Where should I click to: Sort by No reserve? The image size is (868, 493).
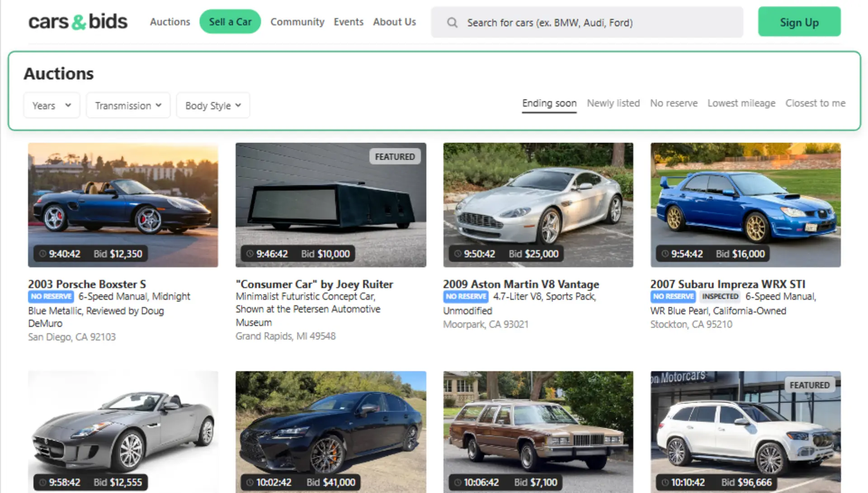[x=674, y=103]
